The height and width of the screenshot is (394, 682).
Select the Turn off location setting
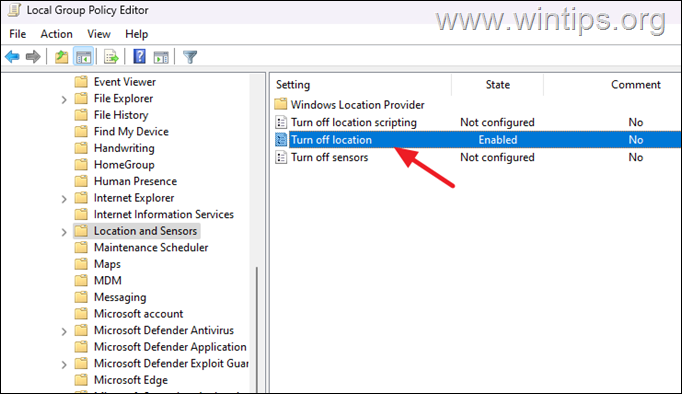[x=331, y=140]
